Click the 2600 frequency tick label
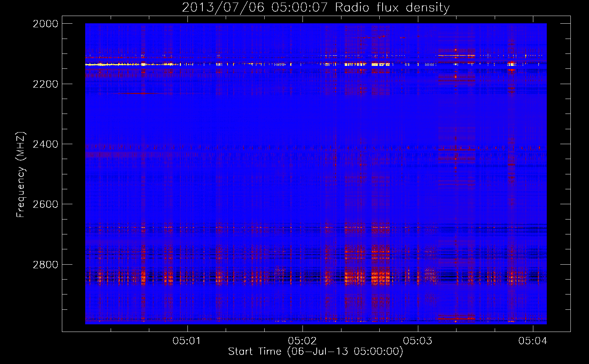The height and width of the screenshot is (364, 589). [x=46, y=204]
